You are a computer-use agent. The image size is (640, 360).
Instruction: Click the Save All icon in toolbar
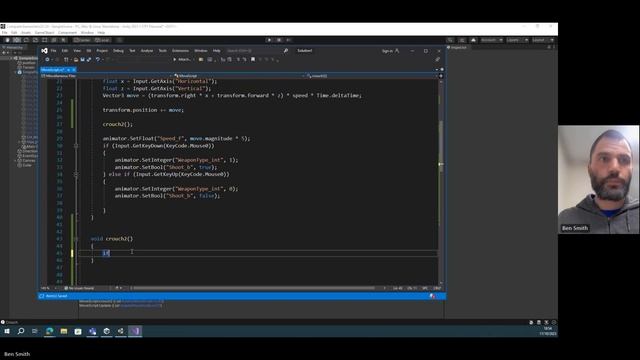89,60
